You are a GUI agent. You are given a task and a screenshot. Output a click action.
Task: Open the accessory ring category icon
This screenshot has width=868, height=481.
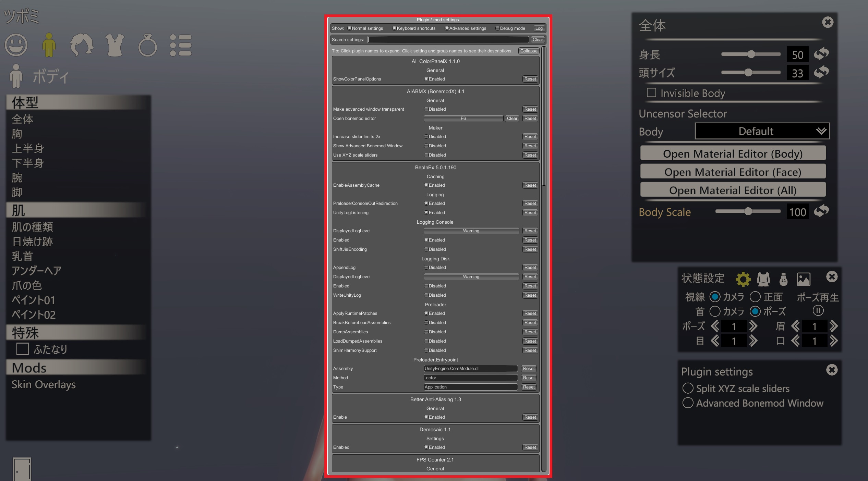pyautogui.click(x=148, y=45)
